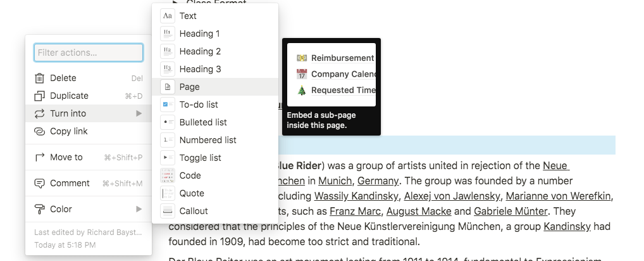Viewport: 644px width, 261px height.
Task: Select the Code block icon
Action: (x=168, y=175)
